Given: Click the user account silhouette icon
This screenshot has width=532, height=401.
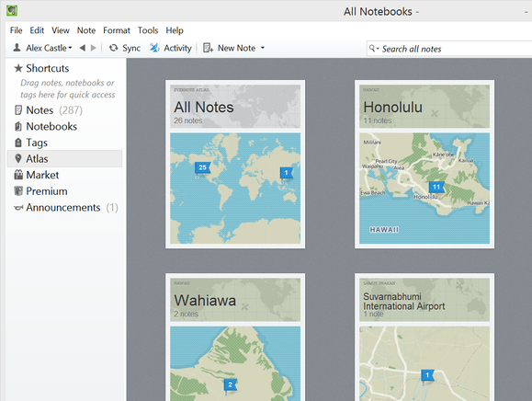Looking at the screenshot, I should (17, 48).
